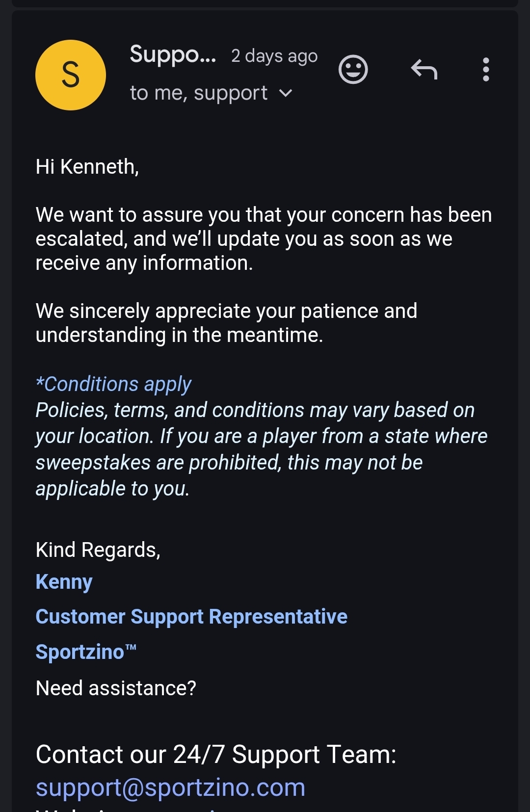Tap the "We sincerely appreciate your patience" paragraph
The image size is (530, 812).
point(226,323)
